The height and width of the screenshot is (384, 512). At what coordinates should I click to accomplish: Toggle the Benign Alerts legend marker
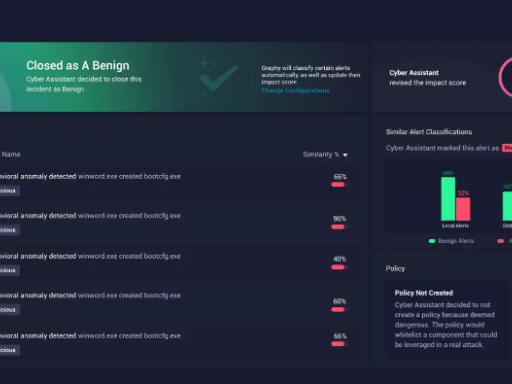(432, 241)
